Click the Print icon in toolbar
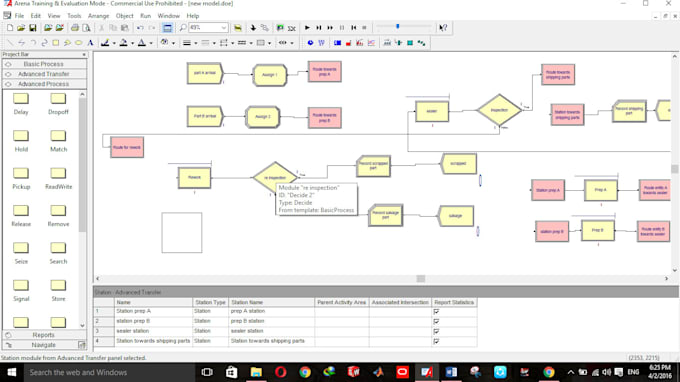Screen dimensions: 680x382 (x=75, y=28)
